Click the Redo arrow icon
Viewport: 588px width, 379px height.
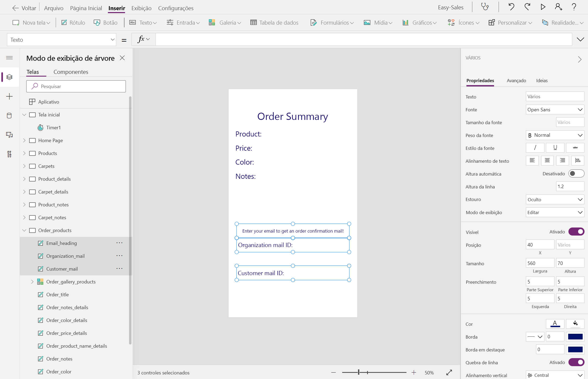tap(527, 7)
